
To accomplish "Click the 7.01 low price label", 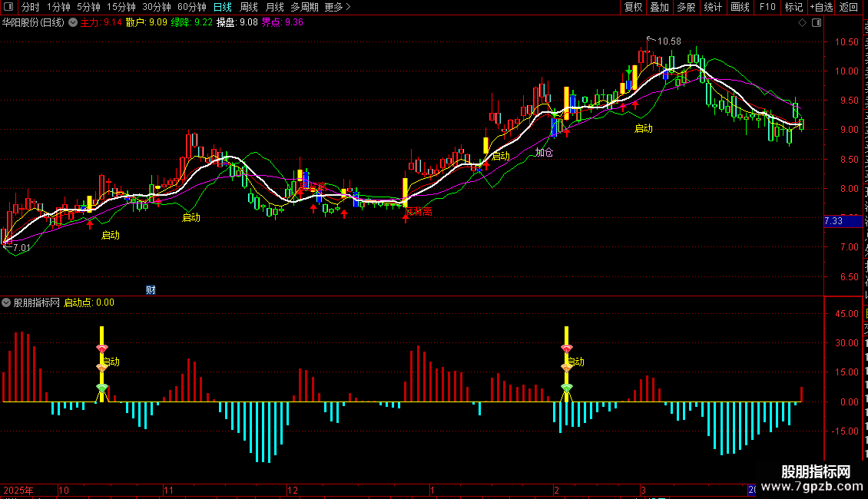I will coord(22,248).
